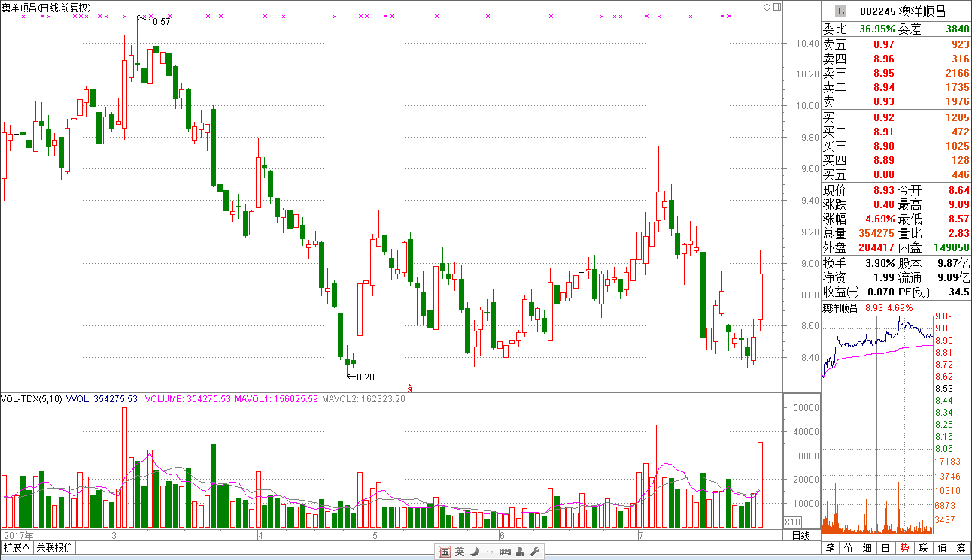Image resolution: width=972 pixels, height=560 pixels.
Task: Click the 买一 volume 1205
Action: pyautogui.click(x=957, y=117)
